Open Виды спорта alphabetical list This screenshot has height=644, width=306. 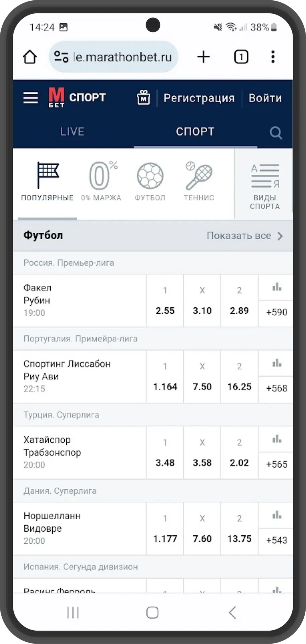[x=265, y=186]
